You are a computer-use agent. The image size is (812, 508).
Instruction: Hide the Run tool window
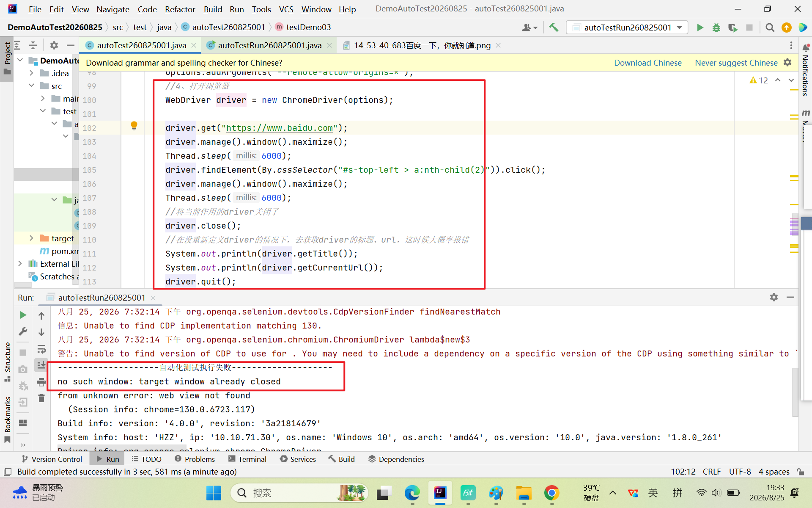790,298
